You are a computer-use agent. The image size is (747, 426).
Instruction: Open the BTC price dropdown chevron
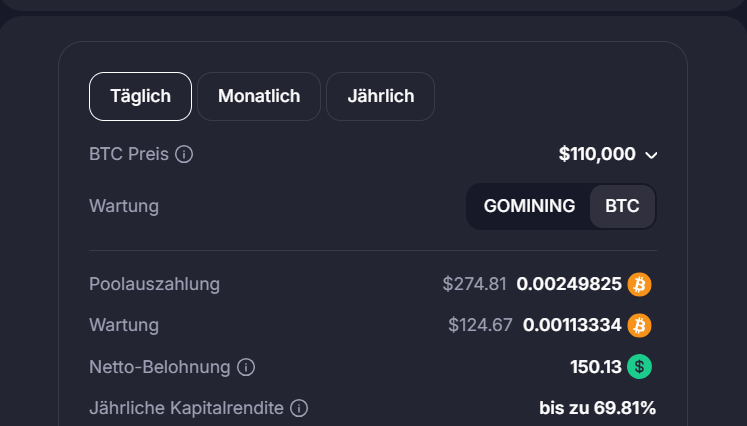(652, 155)
